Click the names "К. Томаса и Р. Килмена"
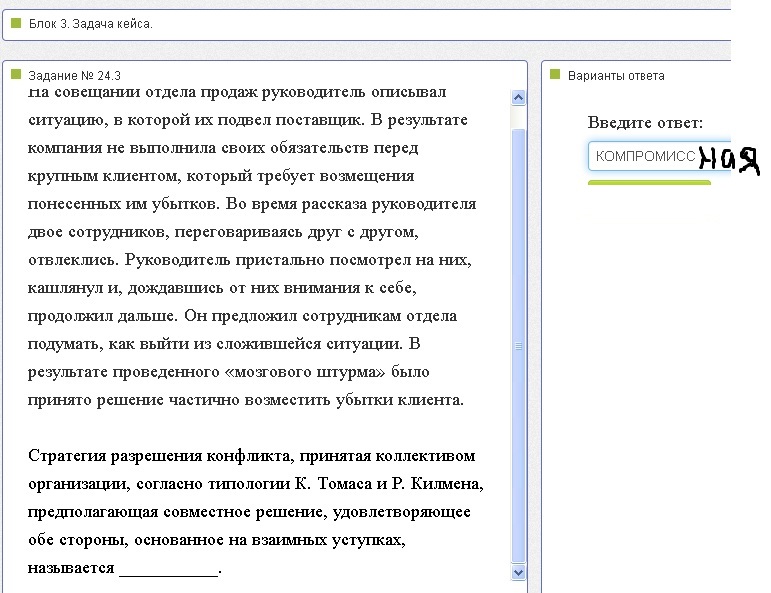The height and width of the screenshot is (593, 771). coord(386,484)
